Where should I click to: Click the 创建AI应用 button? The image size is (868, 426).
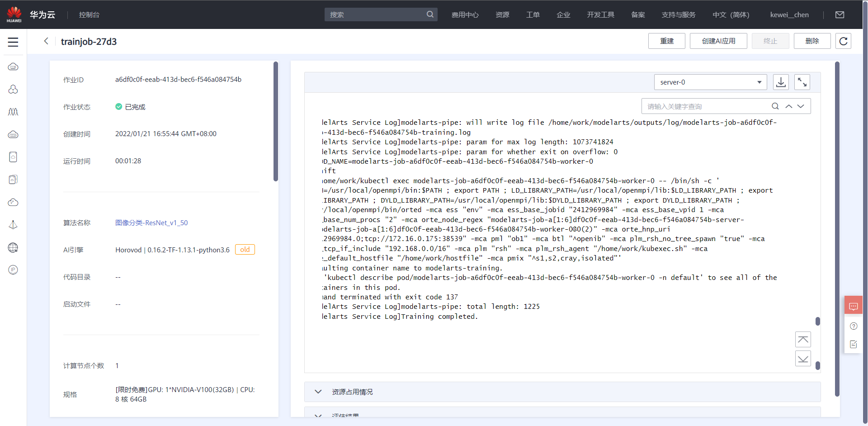point(718,41)
